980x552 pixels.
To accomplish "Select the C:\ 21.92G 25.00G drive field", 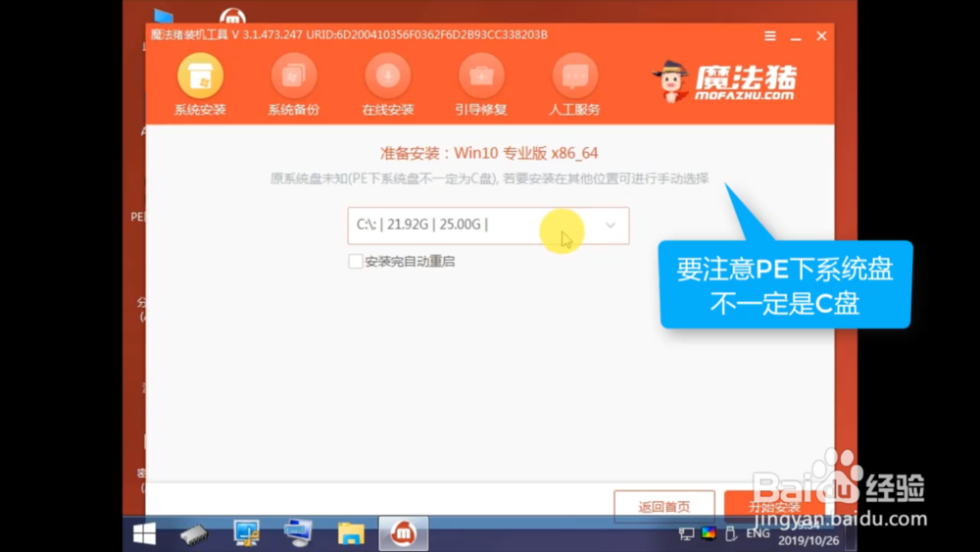I will pos(488,226).
